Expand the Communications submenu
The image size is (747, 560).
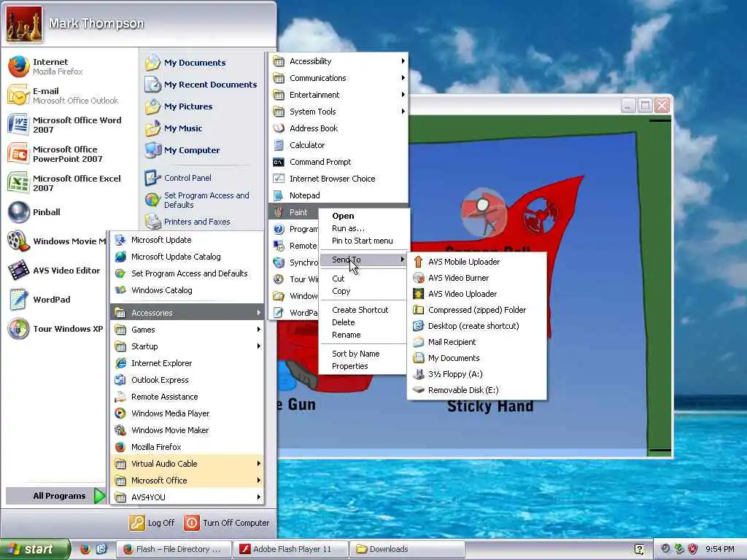tap(338, 77)
